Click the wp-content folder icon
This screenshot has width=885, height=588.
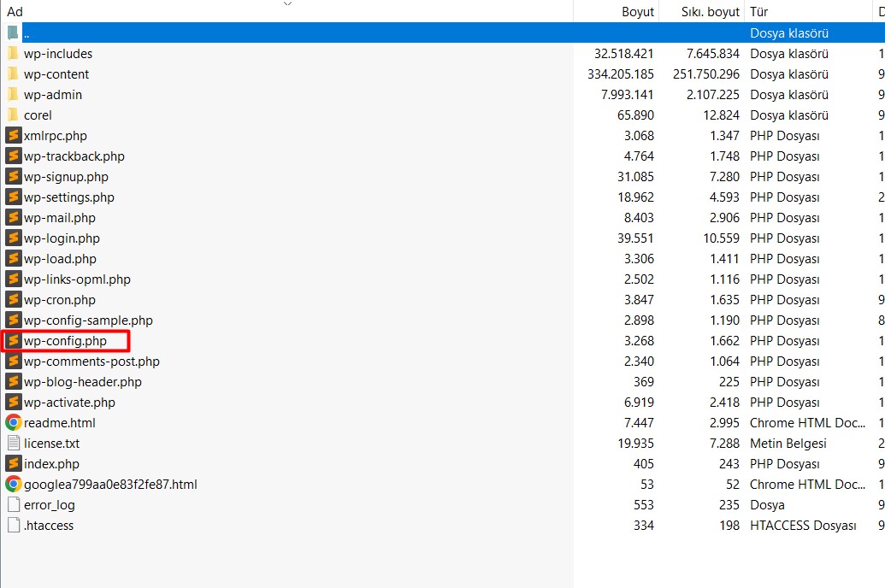[13, 73]
